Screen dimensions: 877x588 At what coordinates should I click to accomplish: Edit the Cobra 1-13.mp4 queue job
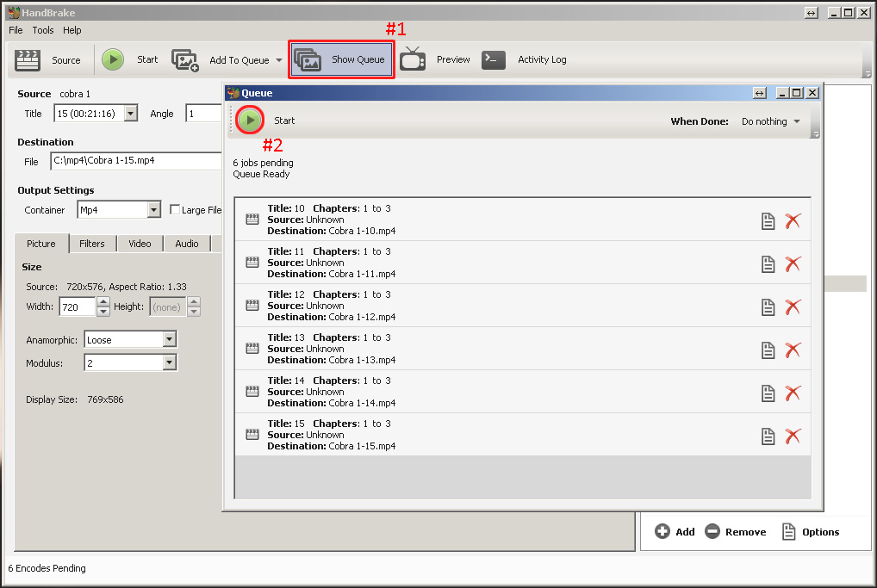[x=768, y=350]
